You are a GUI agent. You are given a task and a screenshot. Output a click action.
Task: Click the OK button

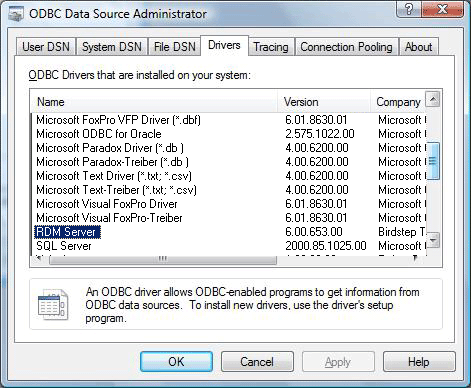[x=176, y=362]
